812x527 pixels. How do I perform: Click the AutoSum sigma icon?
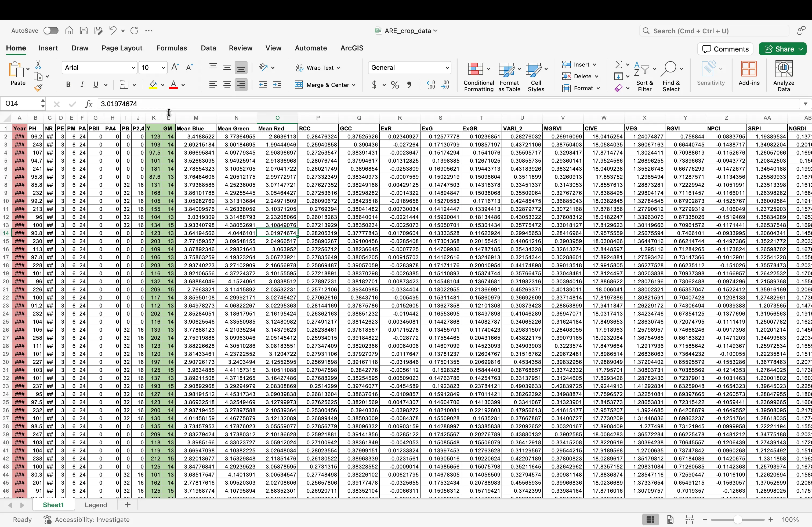coord(618,64)
